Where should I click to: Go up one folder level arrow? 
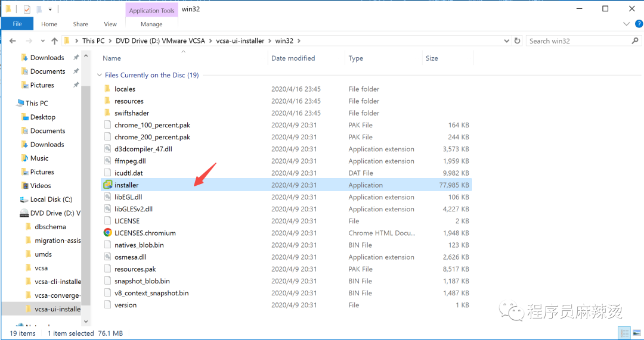(x=54, y=41)
